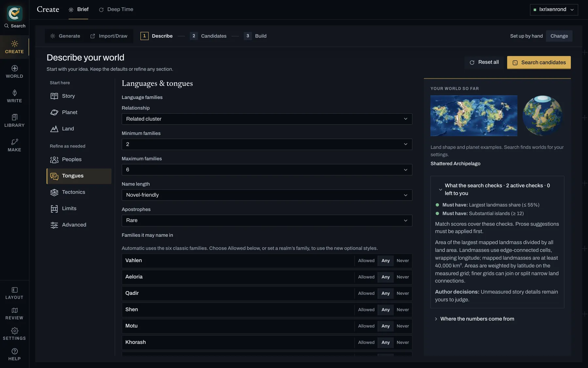588x368 pixels.
Task: Open the Create sun icon section
Action: (14, 47)
